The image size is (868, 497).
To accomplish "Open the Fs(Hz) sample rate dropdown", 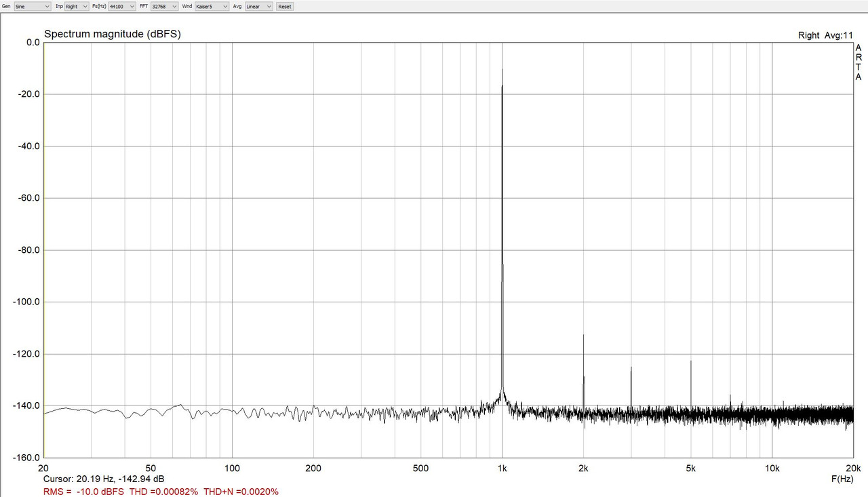I will [122, 6].
